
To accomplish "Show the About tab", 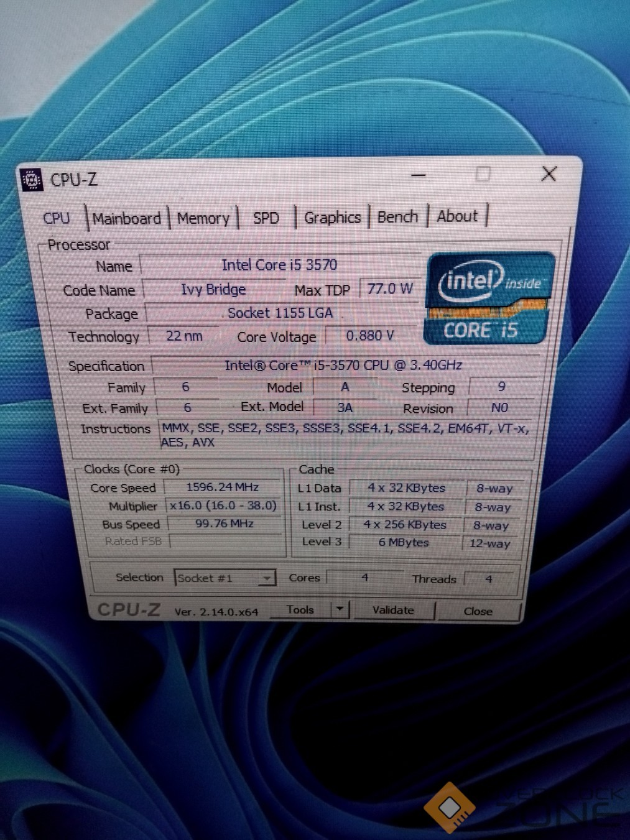I will [x=457, y=216].
